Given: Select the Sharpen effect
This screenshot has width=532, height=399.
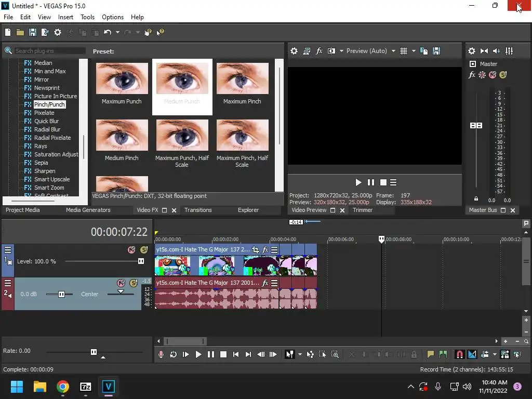Looking at the screenshot, I should [45, 171].
